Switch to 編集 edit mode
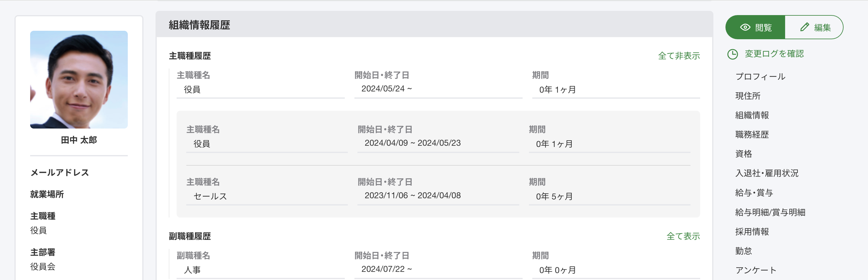 814,27
